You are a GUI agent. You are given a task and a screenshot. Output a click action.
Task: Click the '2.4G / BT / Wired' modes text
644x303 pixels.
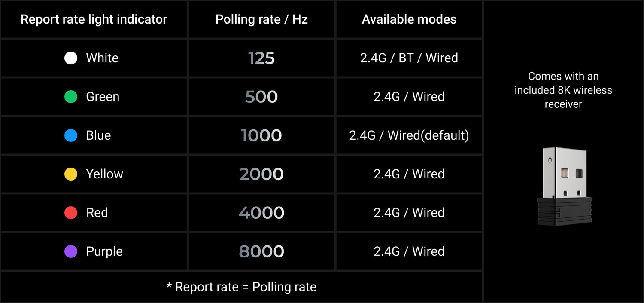(409, 58)
